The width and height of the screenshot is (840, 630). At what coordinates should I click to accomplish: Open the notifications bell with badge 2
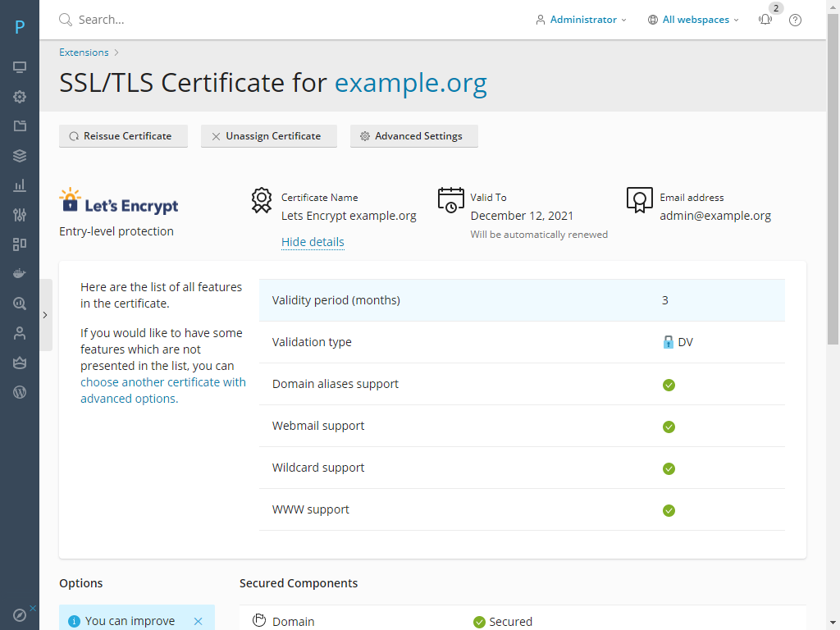click(765, 19)
